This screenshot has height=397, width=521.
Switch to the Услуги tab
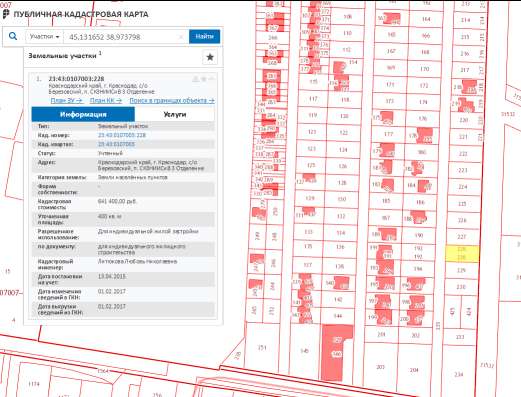coord(175,114)
